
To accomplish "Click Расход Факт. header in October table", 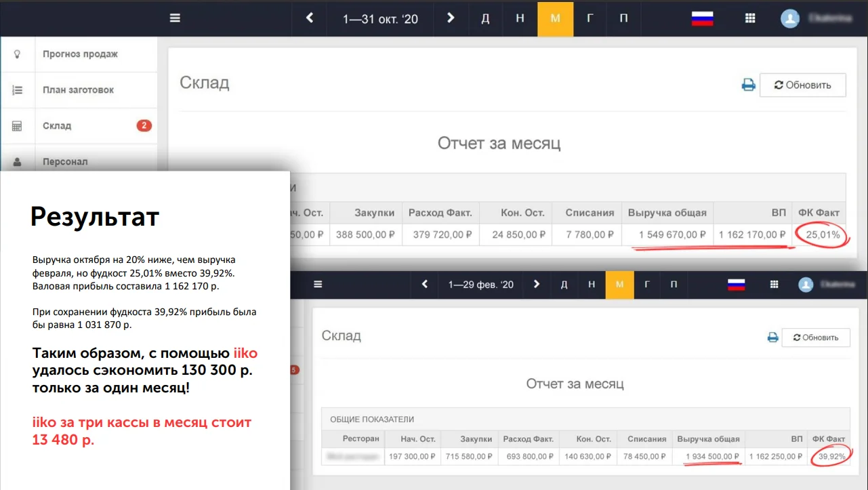I will (440, 213).
